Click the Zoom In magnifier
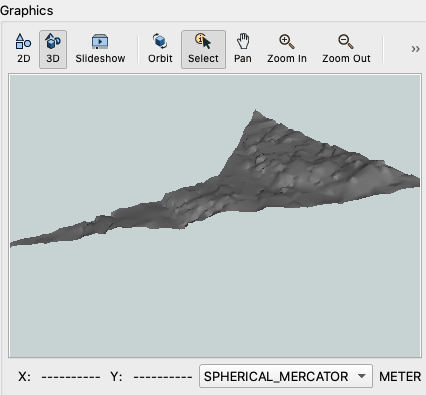This screenshot has height=395, width=426. click(287, 49)
